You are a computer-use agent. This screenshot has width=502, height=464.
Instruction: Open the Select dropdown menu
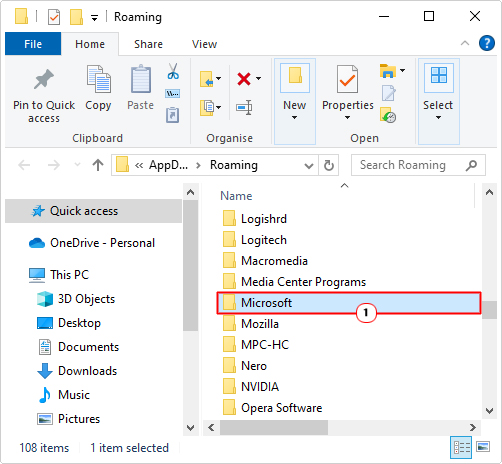point(438,117)
